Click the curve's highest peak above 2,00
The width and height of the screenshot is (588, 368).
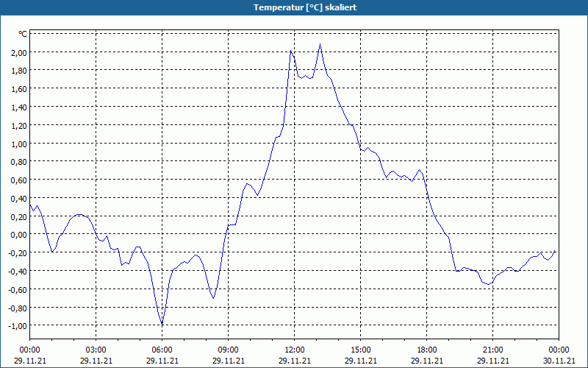pos(320,44)
